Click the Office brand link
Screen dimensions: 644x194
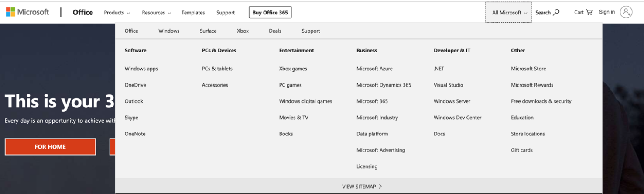tap(83, 12)
